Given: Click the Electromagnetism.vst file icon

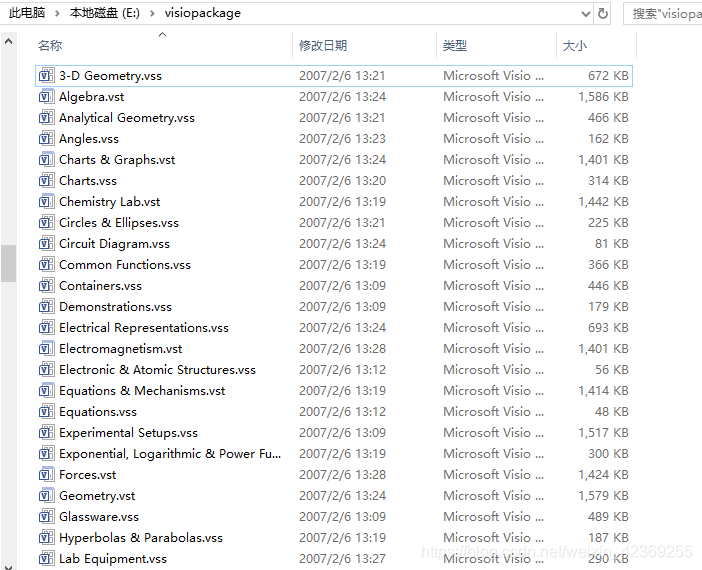Looking at the screenshot, I should pos(46,349).
